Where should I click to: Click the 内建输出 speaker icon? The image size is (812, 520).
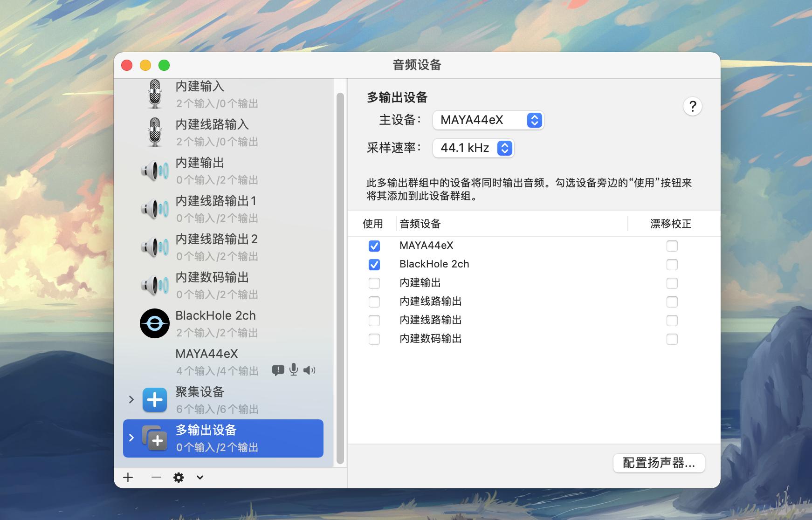point(155,171)
